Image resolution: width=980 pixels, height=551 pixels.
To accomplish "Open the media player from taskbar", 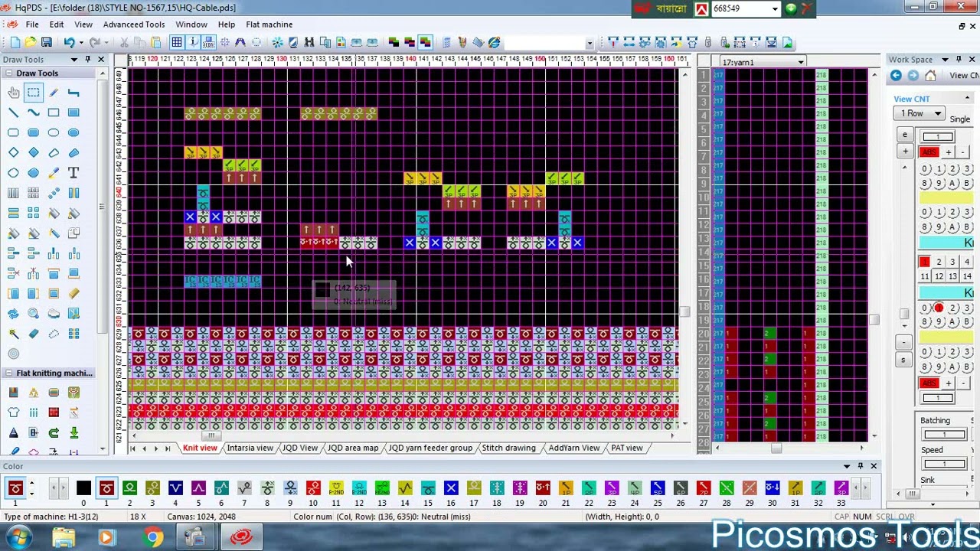I will (106, 538).
